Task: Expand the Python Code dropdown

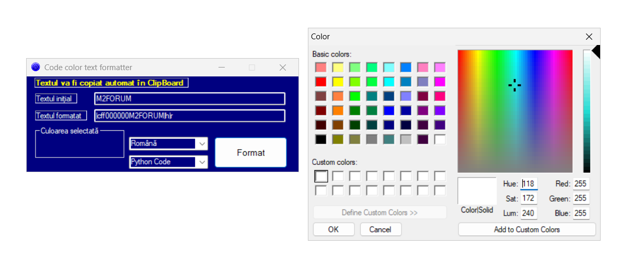Action: pyautogui.click(x=168, y=162)
